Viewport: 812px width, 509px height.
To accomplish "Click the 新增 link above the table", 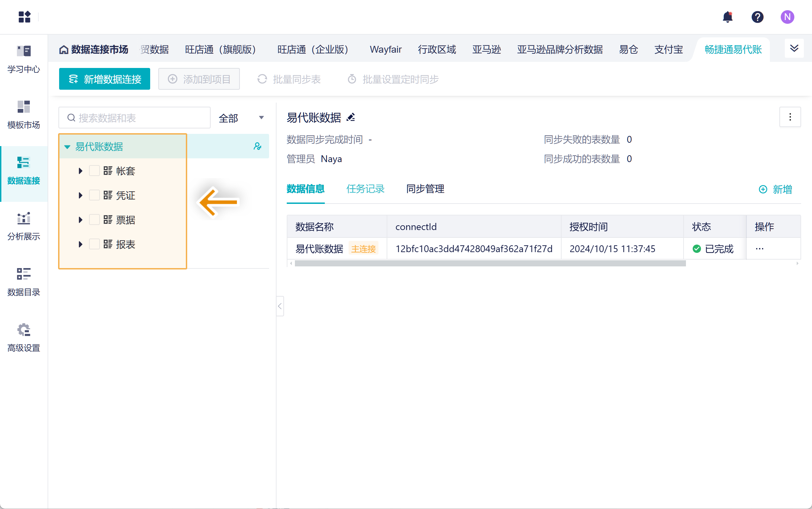I will tap(776, 189).
